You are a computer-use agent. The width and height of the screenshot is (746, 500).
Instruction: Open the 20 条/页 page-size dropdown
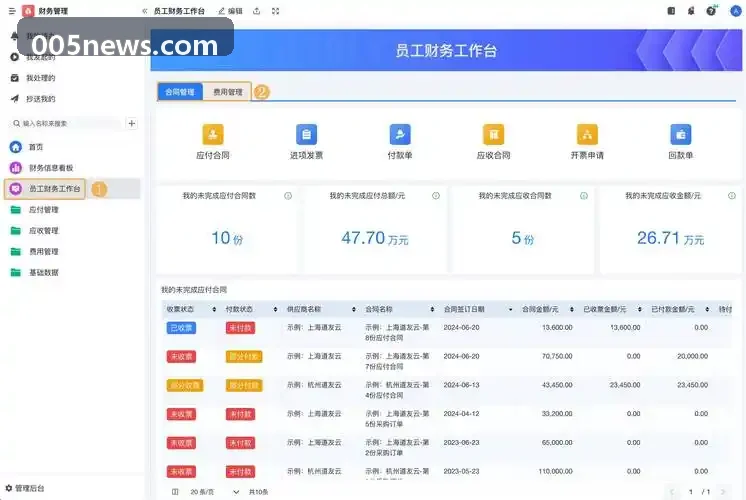[214, 492]
